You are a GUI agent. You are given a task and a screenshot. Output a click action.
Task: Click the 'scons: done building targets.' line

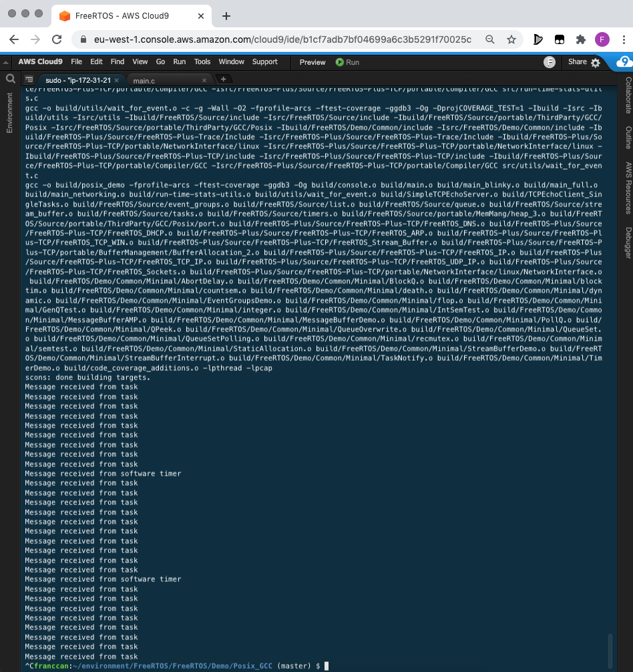click(87, 377)
